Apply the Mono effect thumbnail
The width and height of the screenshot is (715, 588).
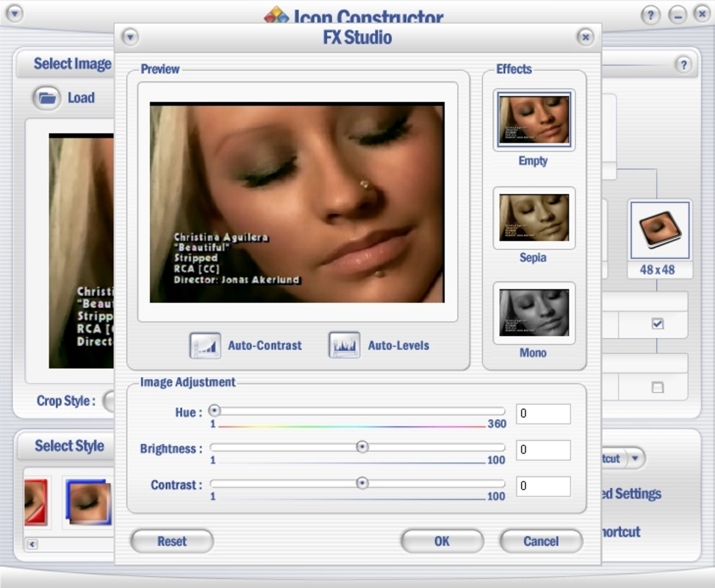point(534,312)
